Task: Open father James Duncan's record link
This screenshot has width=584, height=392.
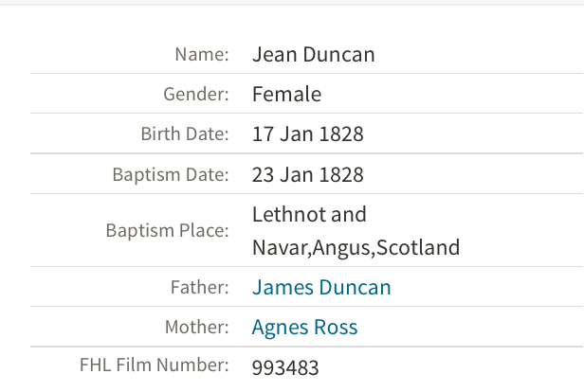Action: [321, 288]
